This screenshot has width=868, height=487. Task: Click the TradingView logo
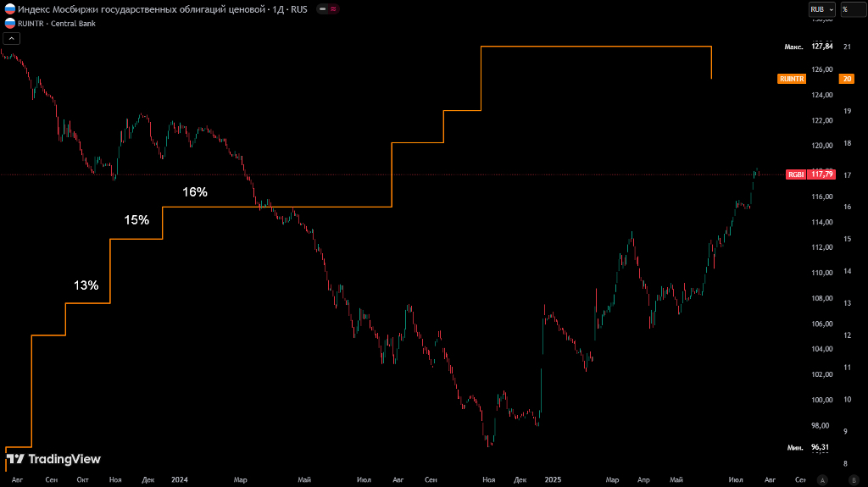(53, 459)
